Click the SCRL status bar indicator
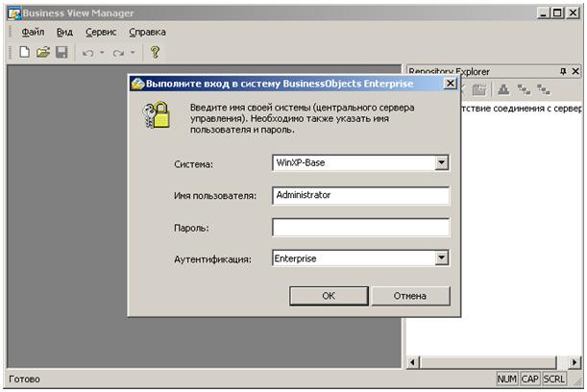This screenshot has height=392, width=587. click(x=553, y=379)
